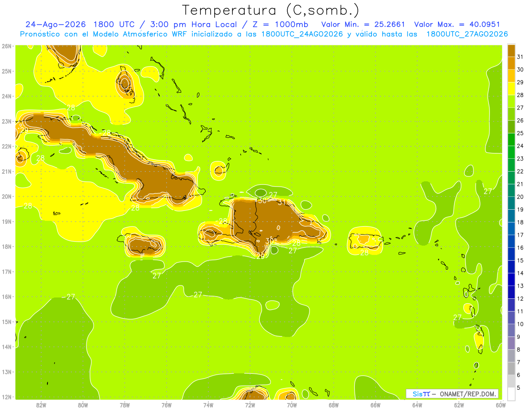Click the "22N" latitude label
Image resolution: width=532 pixels, height=411 pixels.
6,146
